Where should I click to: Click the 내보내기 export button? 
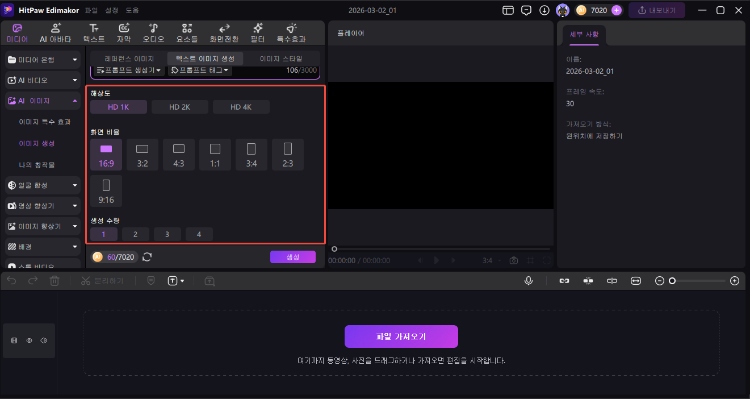click(657, 10)
